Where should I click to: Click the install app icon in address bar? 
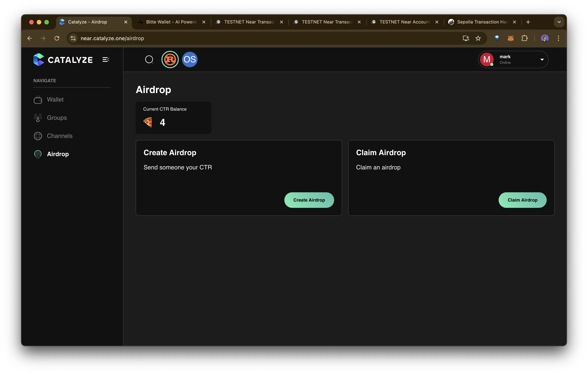[466, 38]
